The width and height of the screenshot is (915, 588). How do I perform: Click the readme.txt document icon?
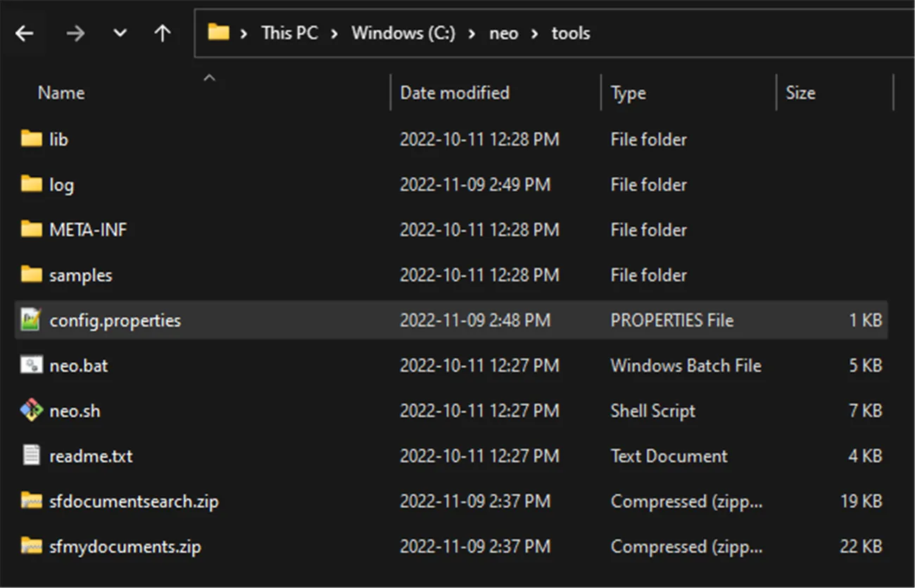pyautogui.click(x=32, y=455)
